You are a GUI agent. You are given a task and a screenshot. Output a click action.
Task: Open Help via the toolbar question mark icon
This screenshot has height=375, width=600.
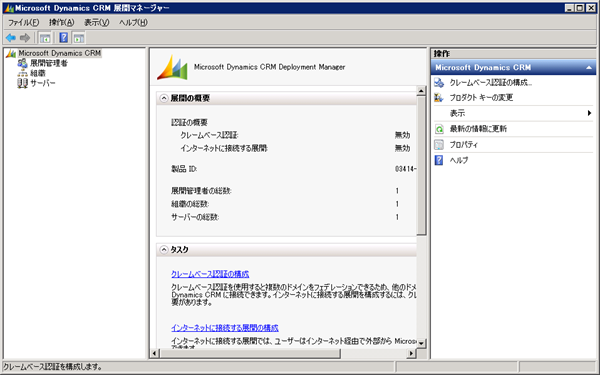(x=64, y=38)
